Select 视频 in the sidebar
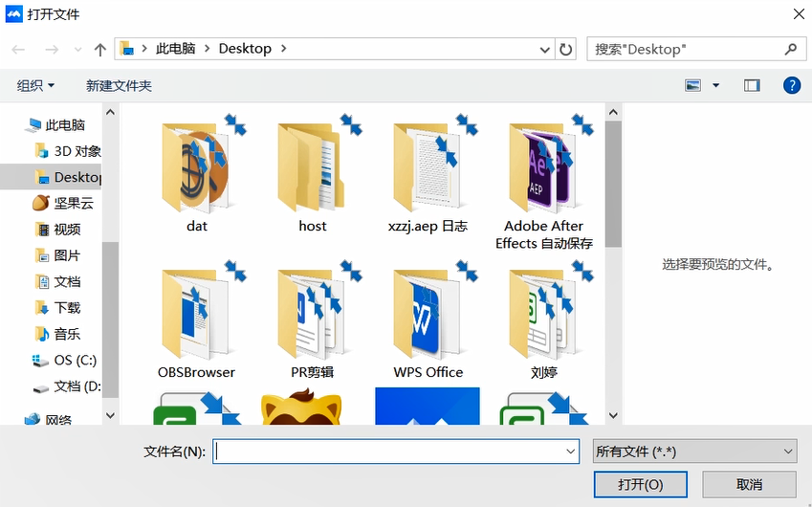Viewport: 812px width, 507px height. pos(58,230)
